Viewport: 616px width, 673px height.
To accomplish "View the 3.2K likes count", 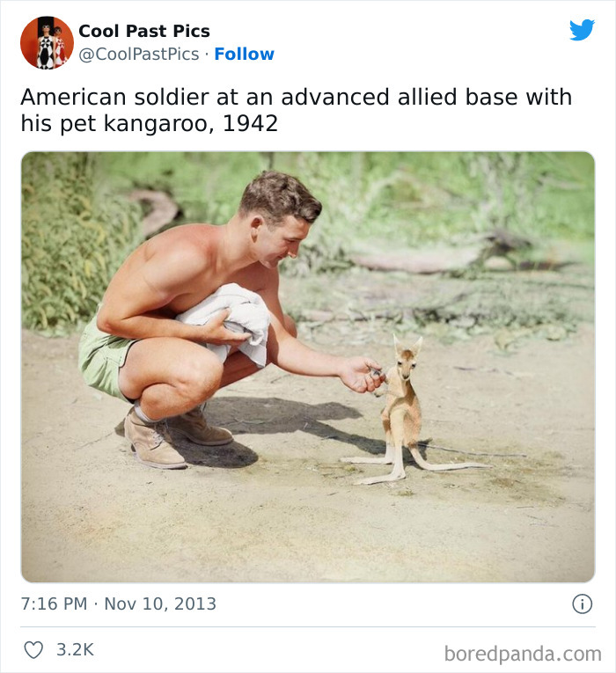I will 75,650.
